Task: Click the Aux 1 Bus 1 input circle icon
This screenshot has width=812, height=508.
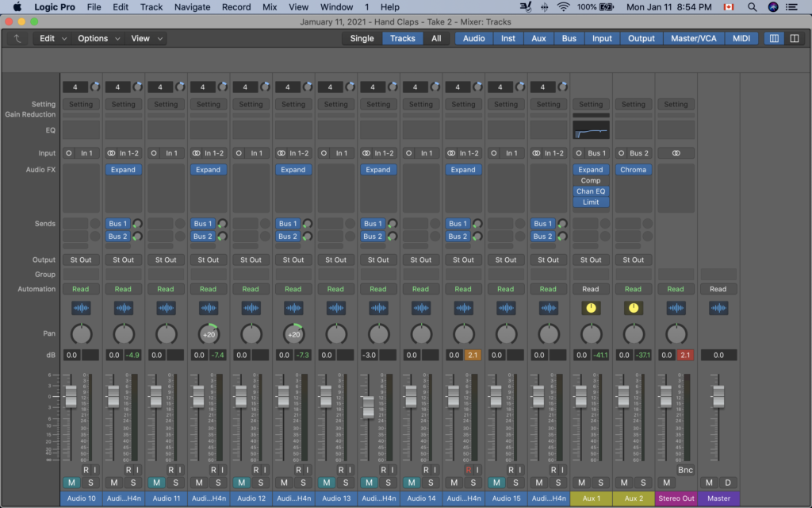Action: (578, 153)
